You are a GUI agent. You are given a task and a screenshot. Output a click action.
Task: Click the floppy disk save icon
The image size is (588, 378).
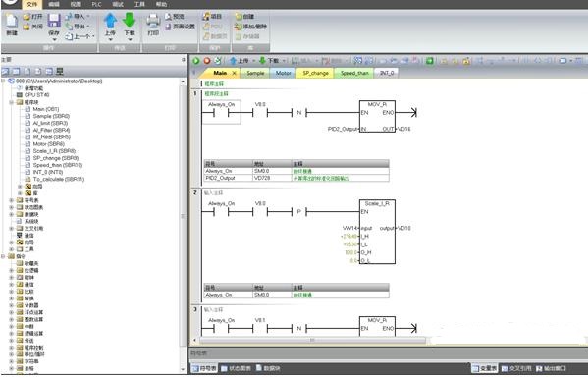tap(54, 21)
